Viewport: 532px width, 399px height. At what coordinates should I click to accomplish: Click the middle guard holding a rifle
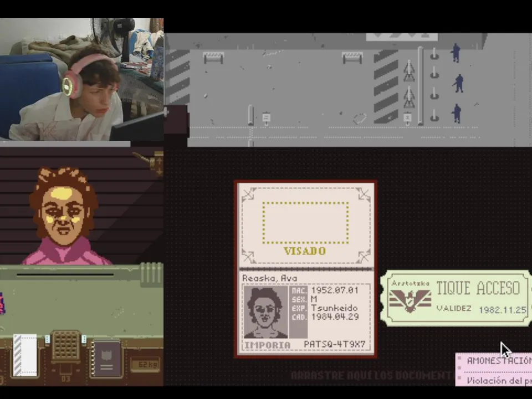(458, 84)
